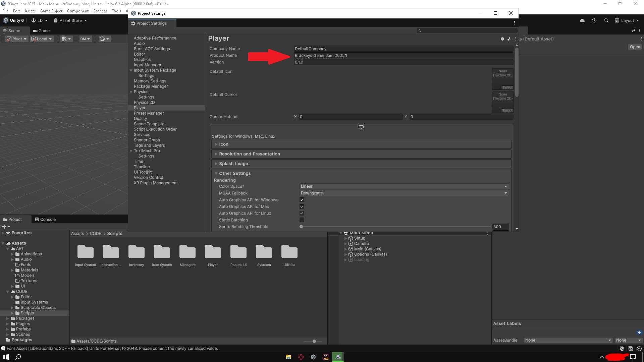Select the standalone platform monitor icon
The width and height of the screenshot is (644, 362).
click(361, 127)
